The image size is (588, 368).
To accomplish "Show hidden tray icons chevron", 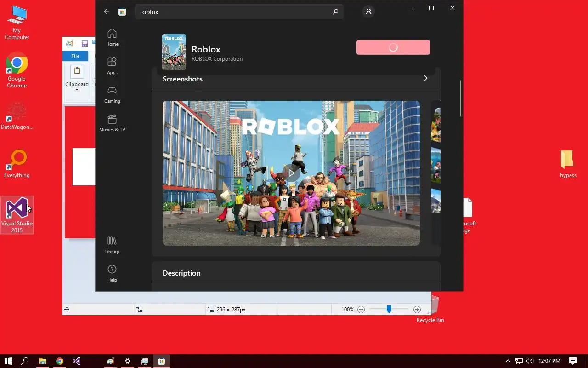I will [x=508, y=361].
